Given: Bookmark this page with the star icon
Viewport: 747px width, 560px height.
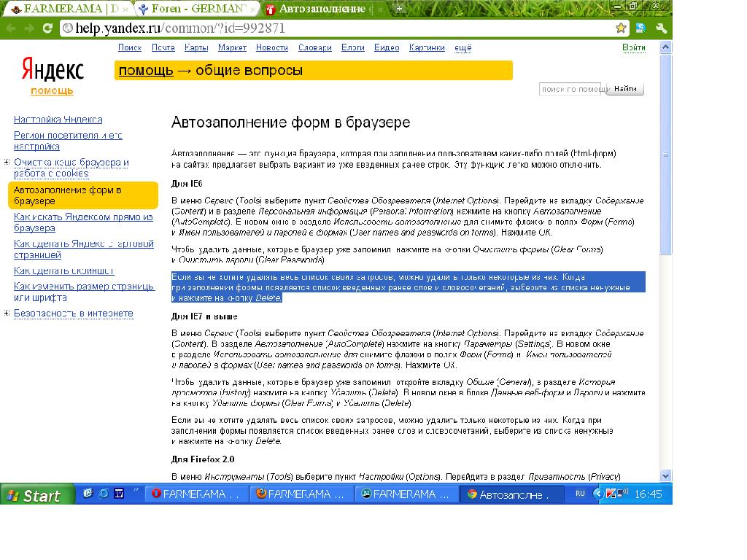Looking at the screenshot, I should point(620,28).
